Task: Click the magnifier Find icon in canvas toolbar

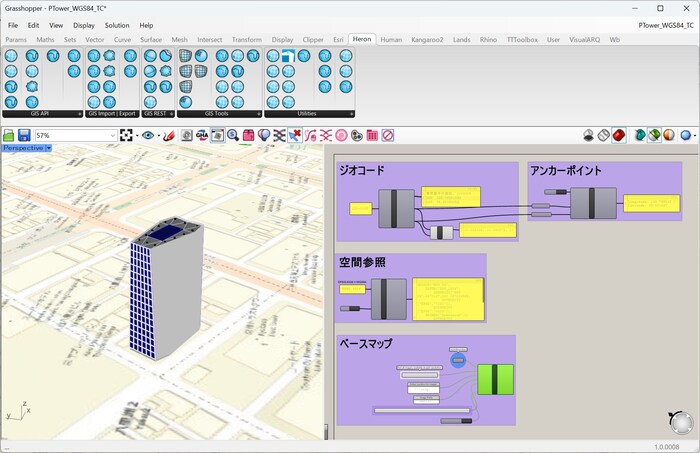Action: tap(233, 135)
